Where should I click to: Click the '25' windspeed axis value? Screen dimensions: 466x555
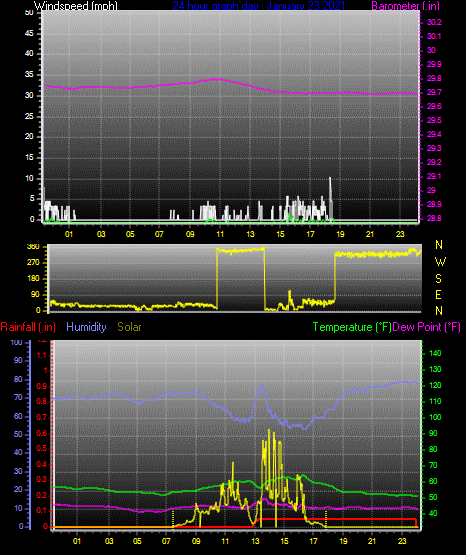pos(29,116)
